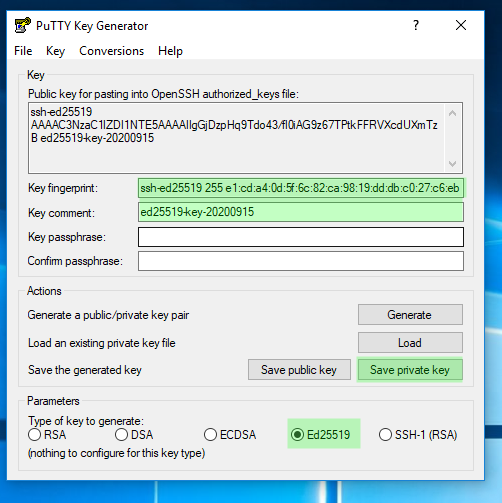The image size is (502, 503).
Task: Focus the Confirm passphrase input field
Action: pos(301,261)
